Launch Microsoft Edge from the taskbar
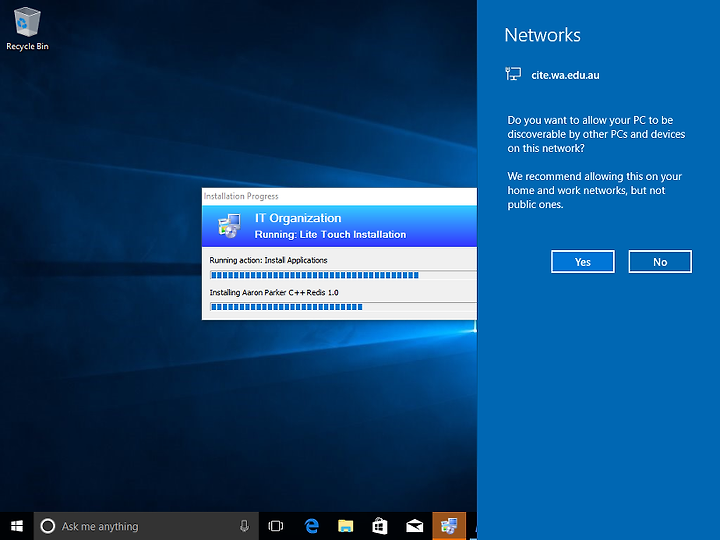Image resolution: width=720 pixels, height=540 pixels. (312, 526)
